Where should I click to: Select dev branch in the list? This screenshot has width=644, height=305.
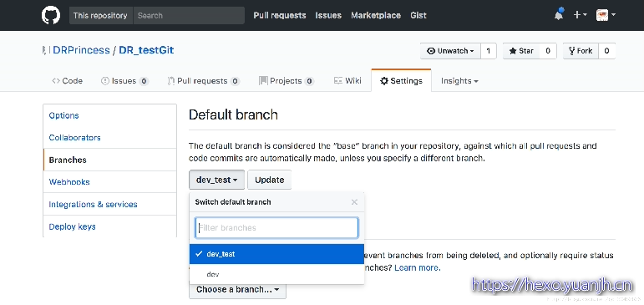point(276,274)
